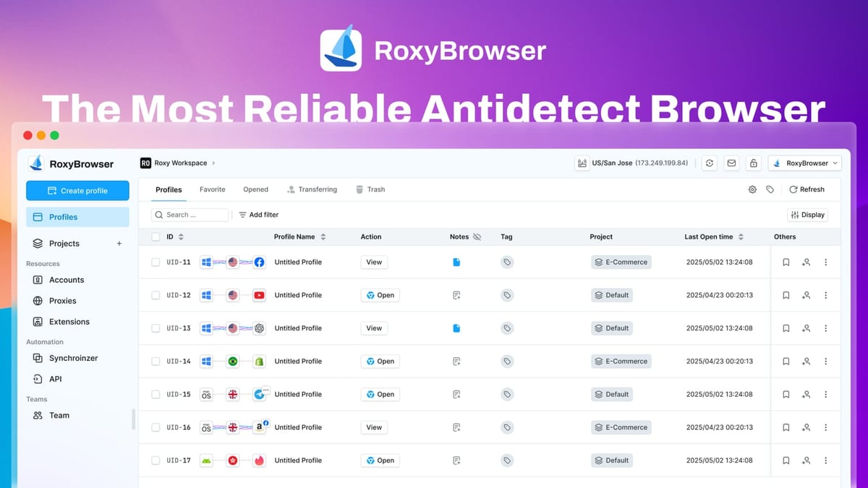Check the box for UID-11
Image resolution: width=868 pixels, height=488 pixels.
tap(156, 262)
